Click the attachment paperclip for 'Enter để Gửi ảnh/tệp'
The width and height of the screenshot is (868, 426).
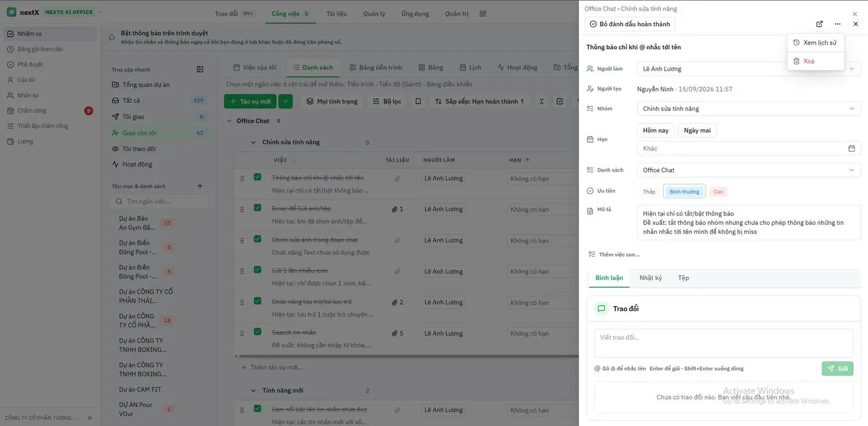[395, 209]
